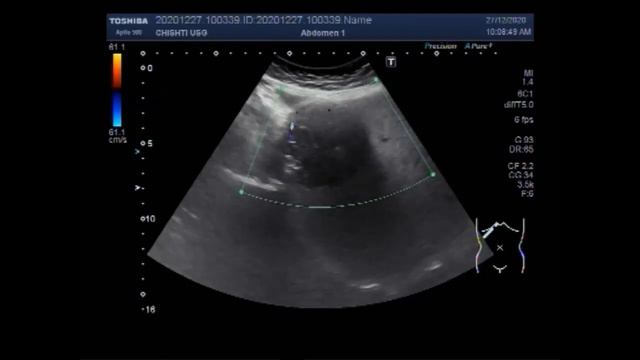Click the white focus arrowhead below depth 5
Viewport: 640px width, 360px height.
tap(138, 188)
